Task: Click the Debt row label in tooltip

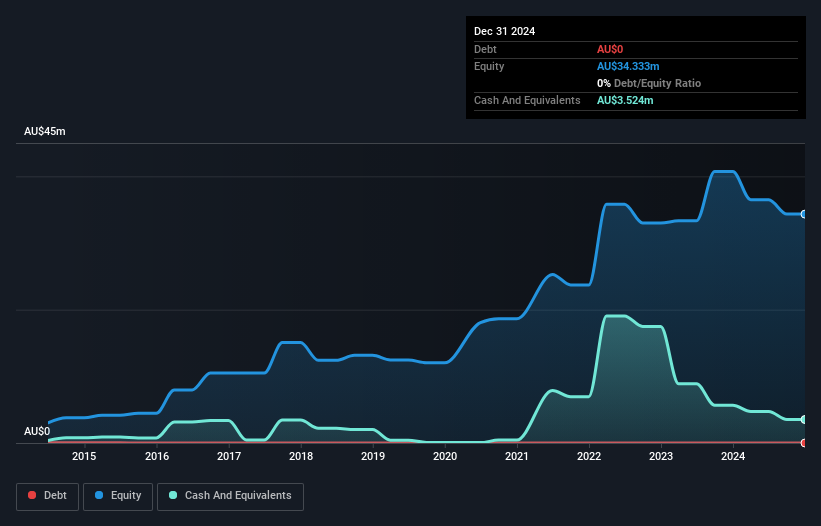Action: (x=485, y=49)
